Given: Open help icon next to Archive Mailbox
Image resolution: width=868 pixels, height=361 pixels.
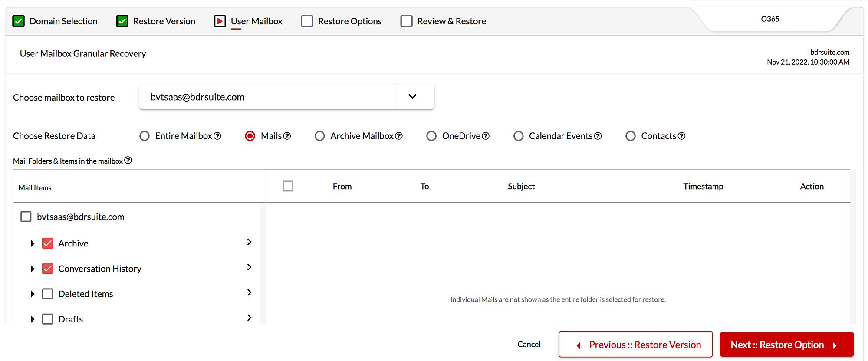Looking at the screenshot, I should point(399,136).
